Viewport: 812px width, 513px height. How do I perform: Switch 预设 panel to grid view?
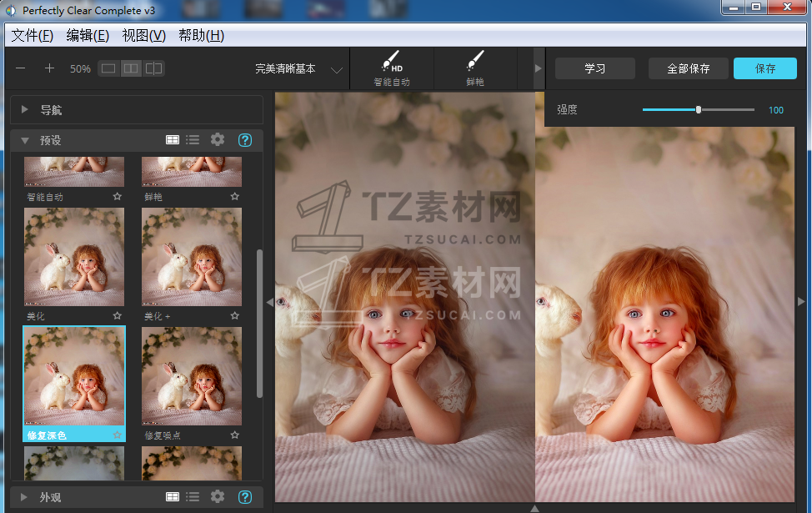[x=173, y=140]
